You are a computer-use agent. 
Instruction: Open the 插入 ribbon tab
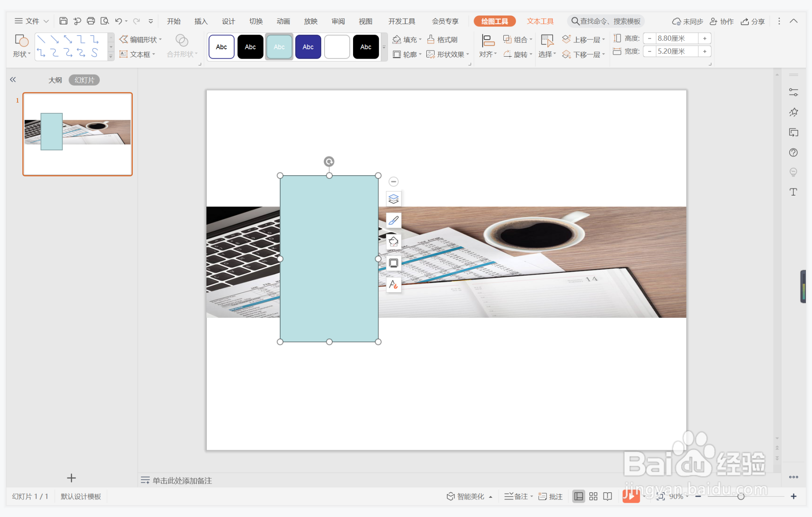(x=201, y=21)
